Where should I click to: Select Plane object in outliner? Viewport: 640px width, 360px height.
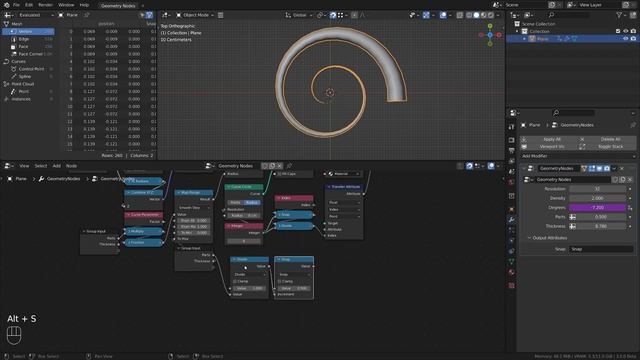pyautogui.click(x=542, y=39)
